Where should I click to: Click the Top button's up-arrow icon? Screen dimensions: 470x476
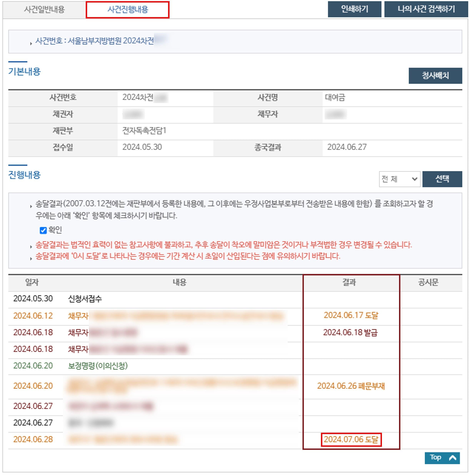coord(452,458)
